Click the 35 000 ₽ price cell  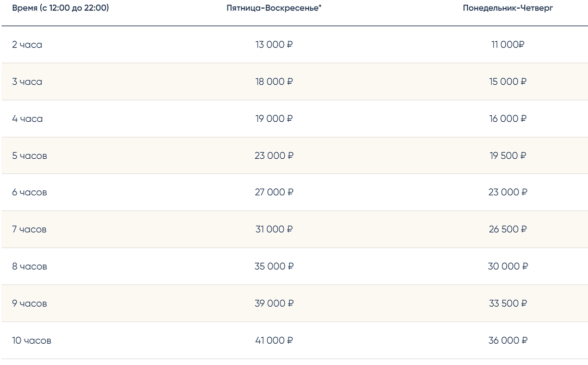pos(274,267)
